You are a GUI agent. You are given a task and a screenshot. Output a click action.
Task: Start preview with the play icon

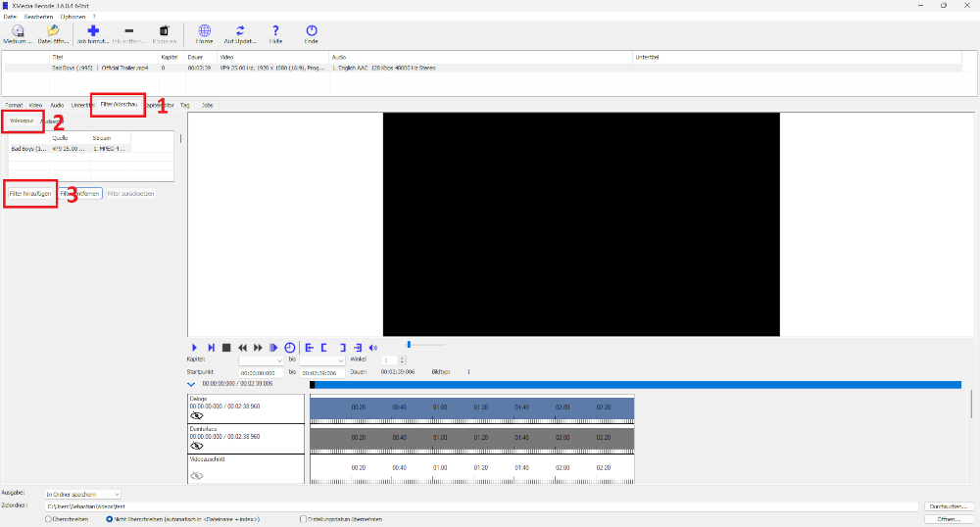coord(194,348)
